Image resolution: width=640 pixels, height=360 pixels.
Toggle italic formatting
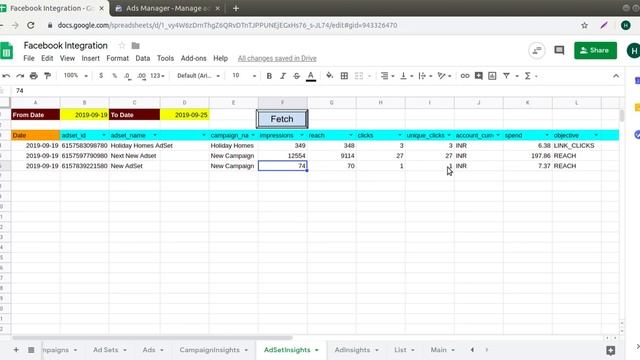click(x=283, y=76)
